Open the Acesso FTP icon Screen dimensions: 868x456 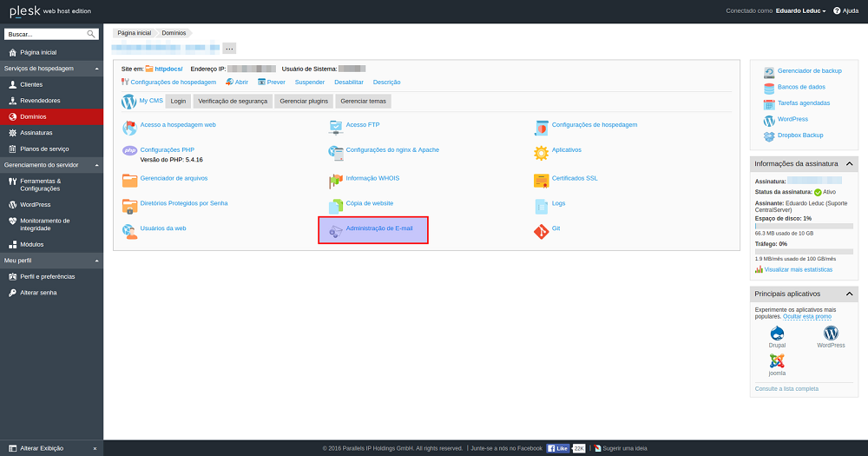point(336,127)
